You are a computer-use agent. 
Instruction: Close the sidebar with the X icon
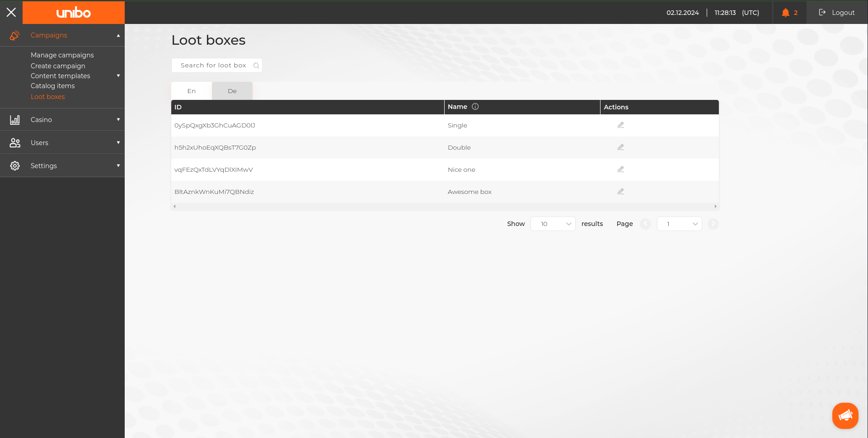click(x=11, y=12)
